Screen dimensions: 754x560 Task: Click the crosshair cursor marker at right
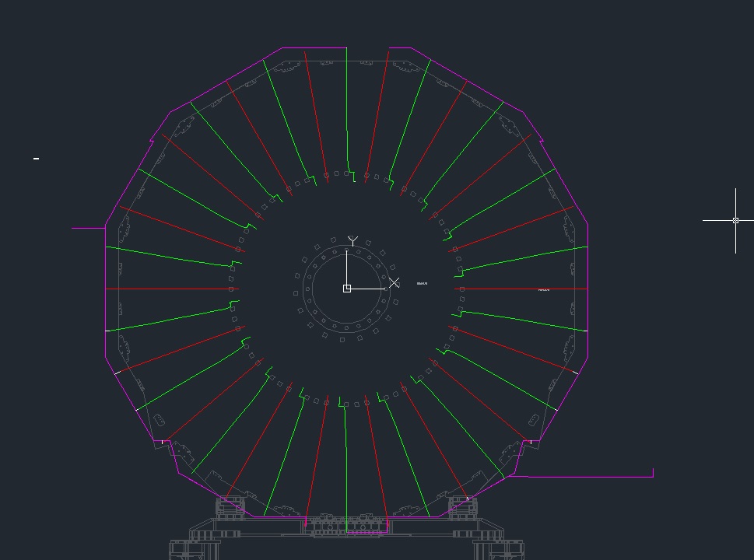click(x=735, y=221)
